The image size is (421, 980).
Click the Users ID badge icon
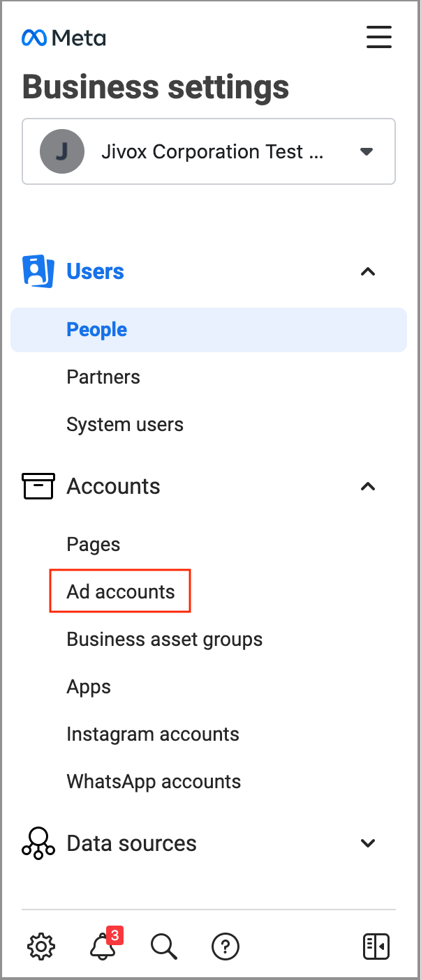[x=38, y=271]
